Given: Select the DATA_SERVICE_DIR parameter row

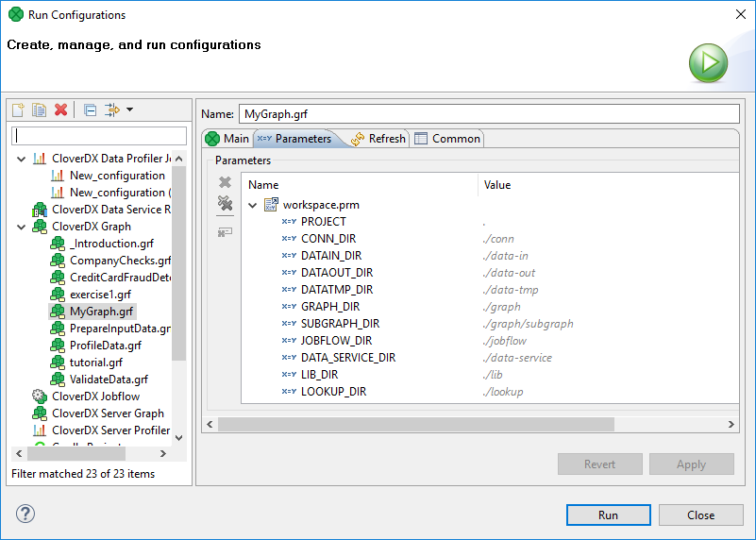Looking at the screenshot, I should [490, 358].
